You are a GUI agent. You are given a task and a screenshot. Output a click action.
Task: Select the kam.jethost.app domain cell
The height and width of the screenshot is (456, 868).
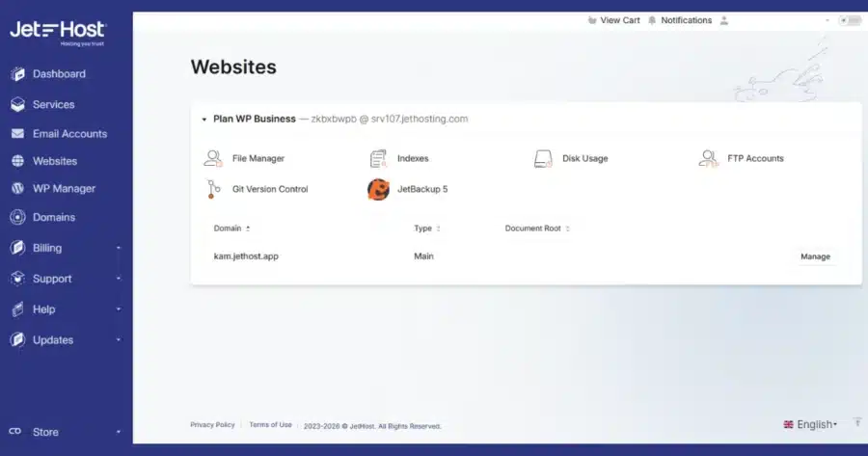(x=246, y=256)
